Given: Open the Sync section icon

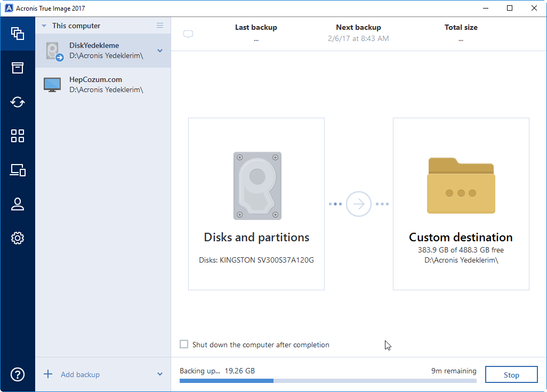Looking at the screenshot, I should click(18, 102).
